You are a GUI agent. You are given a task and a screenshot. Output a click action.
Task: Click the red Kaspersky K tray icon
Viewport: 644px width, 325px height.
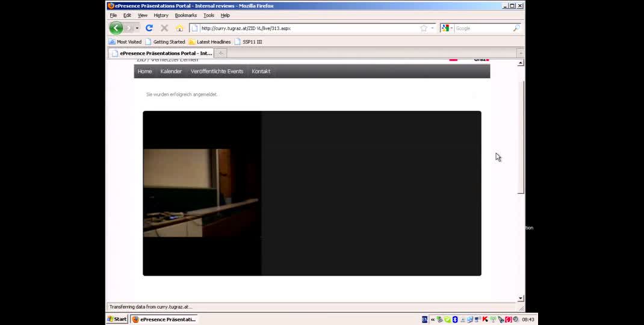point(485,319)
